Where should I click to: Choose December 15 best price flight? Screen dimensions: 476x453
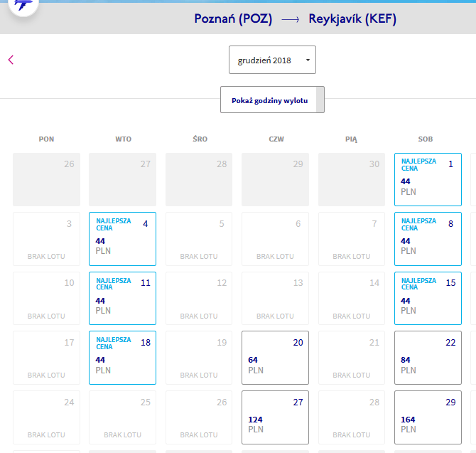point(428,299)
